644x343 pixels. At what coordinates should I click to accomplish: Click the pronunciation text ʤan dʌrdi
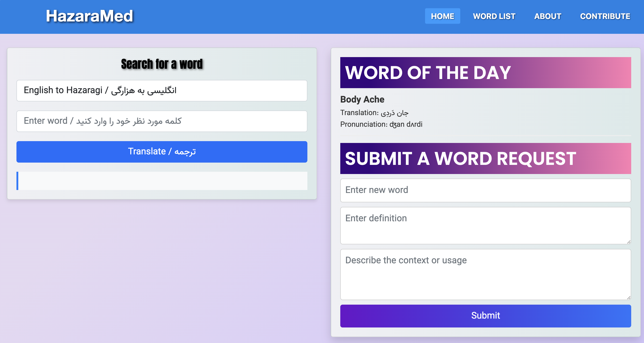point(406,124)
